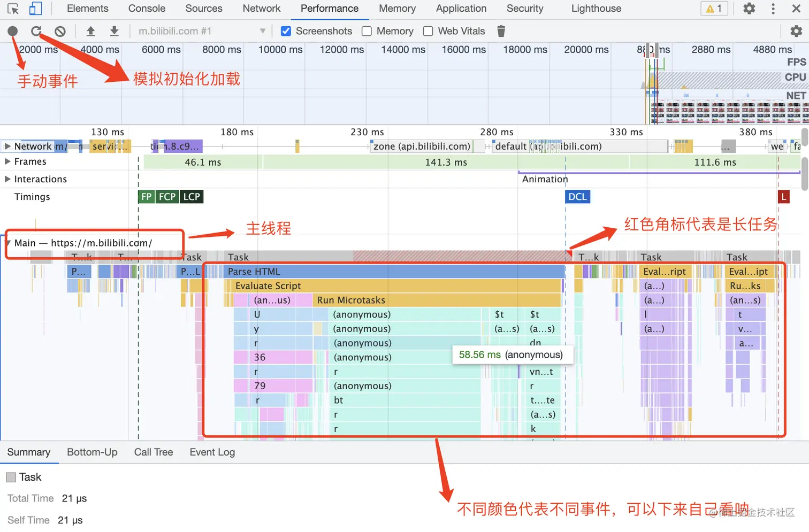Screen dimensions: 809x532
Task: Uncheck the Screenshots checkbox
Action: coord(286,31)
